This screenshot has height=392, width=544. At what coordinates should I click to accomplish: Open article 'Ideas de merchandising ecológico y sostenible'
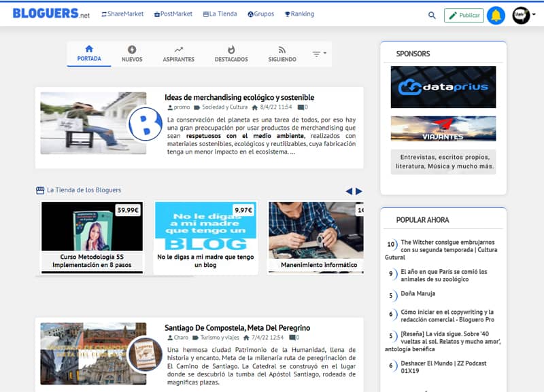coord(239,97)
